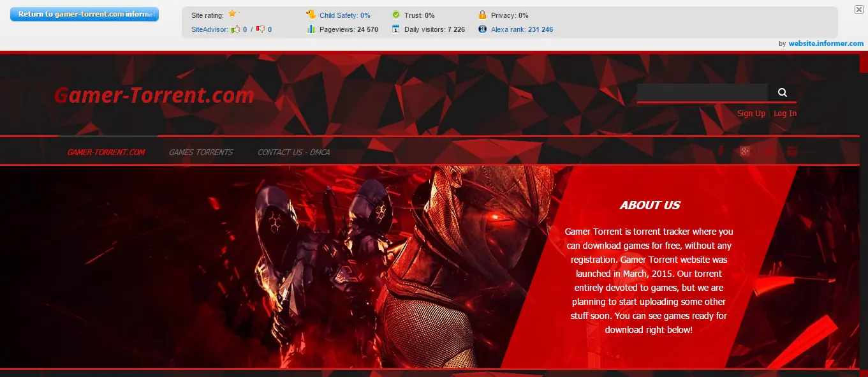868x377 pixels.
Task: Open the Gamer-Torrent.com logo link
Action: coord(154,95)
